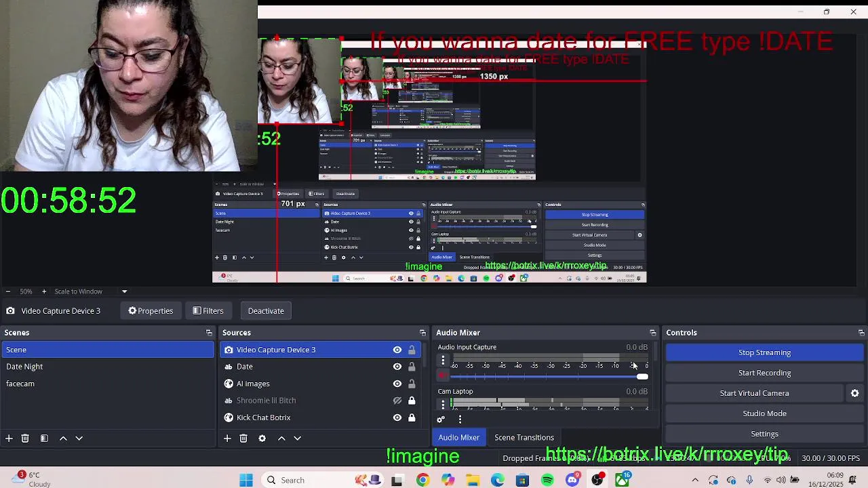Undock the Scenes panel

pos(209,333)
